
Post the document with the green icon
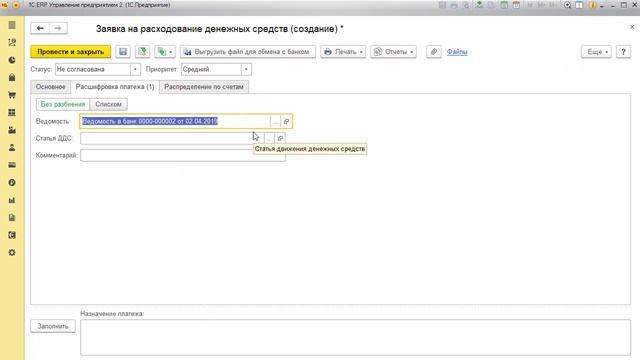coord(142,52)
